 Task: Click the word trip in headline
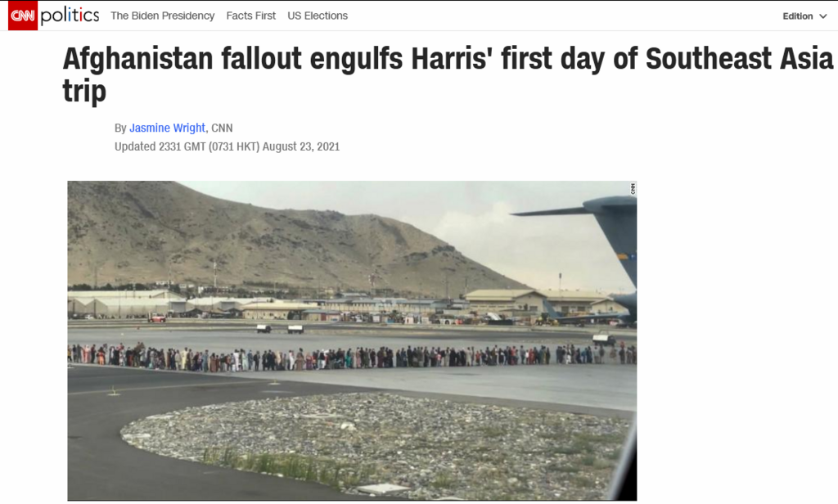(84, 91)
